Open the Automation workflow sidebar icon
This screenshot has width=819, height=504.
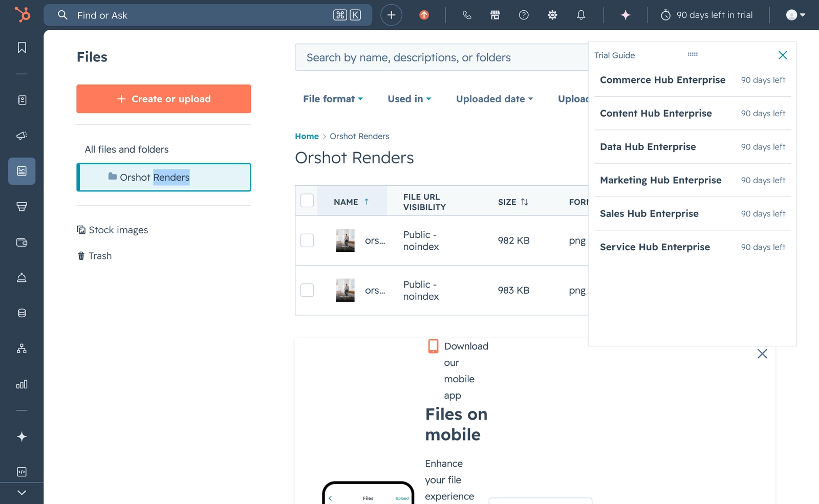click(21, 348)
